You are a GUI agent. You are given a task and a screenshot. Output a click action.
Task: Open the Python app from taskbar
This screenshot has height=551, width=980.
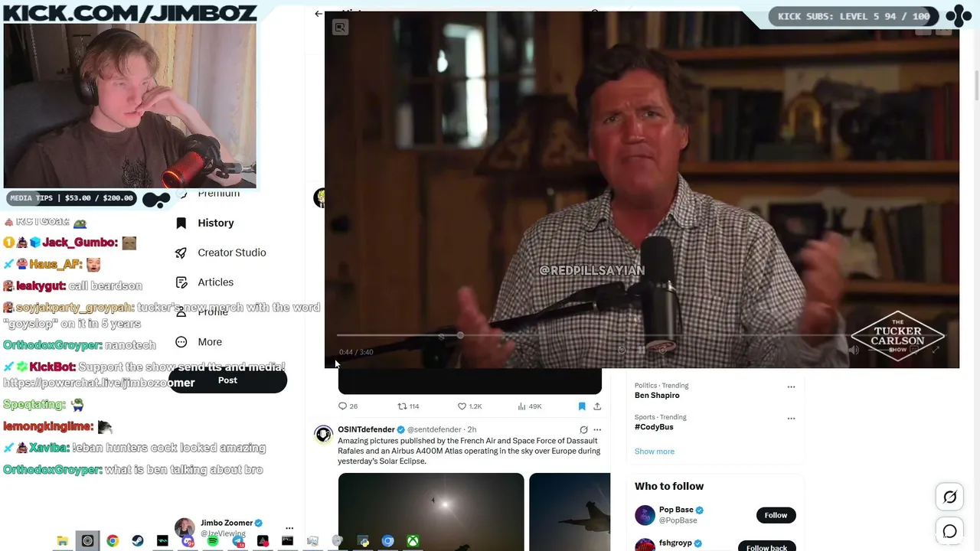363,541
